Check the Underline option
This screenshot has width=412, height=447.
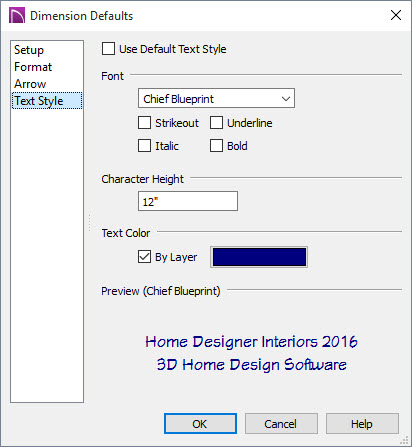216,123
